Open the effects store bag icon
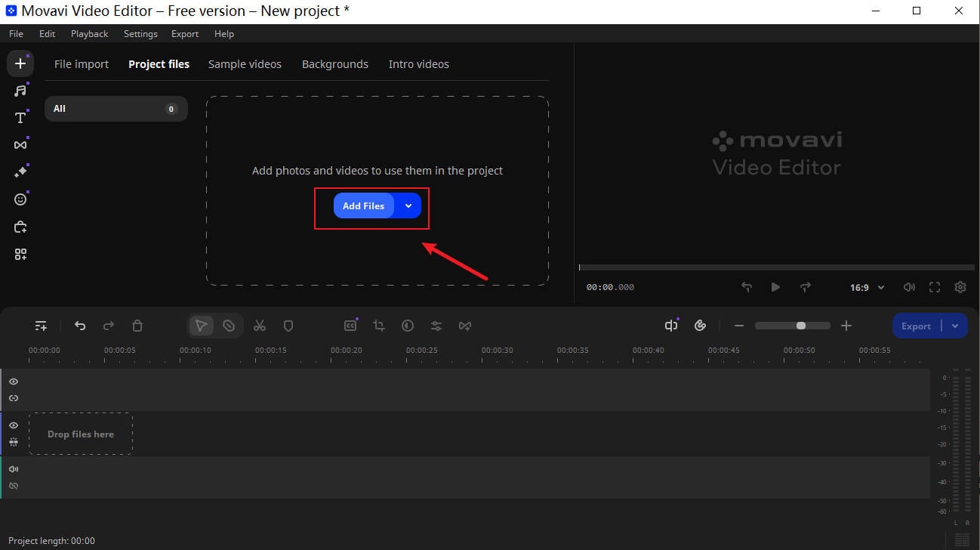 click(x=20, y=227)
